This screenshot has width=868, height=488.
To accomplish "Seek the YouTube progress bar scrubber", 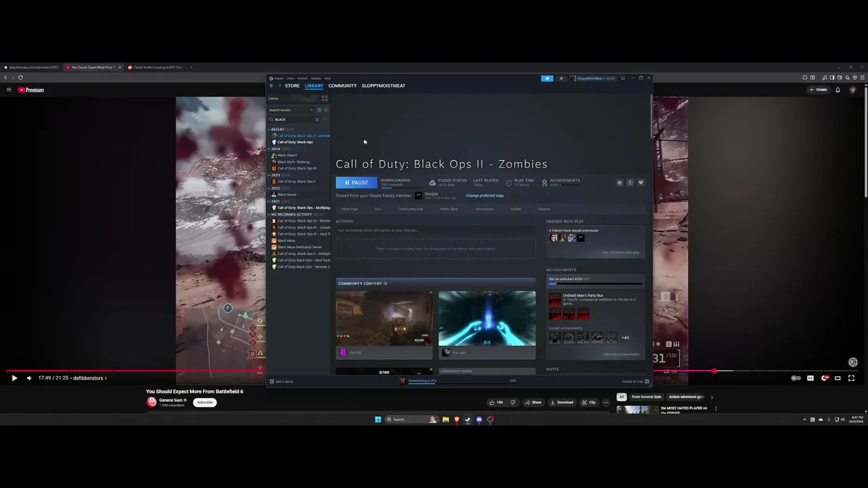I will (x=715, y=371).
